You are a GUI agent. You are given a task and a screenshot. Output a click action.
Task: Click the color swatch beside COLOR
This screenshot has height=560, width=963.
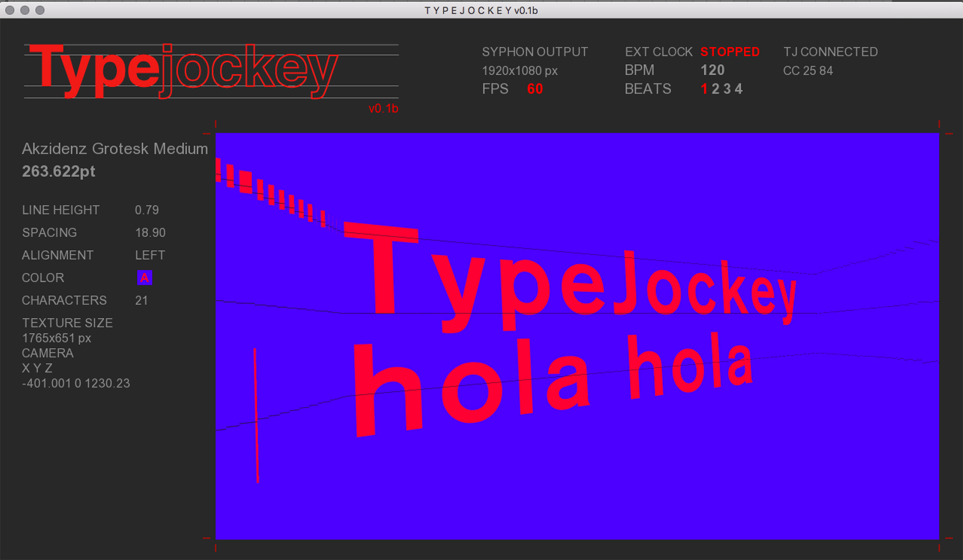(144, 278)
